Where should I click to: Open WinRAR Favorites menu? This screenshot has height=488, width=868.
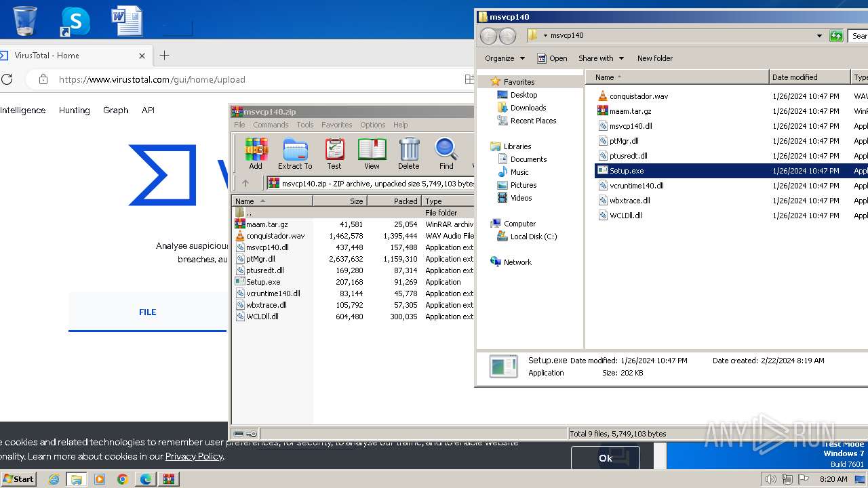[337, 125]
